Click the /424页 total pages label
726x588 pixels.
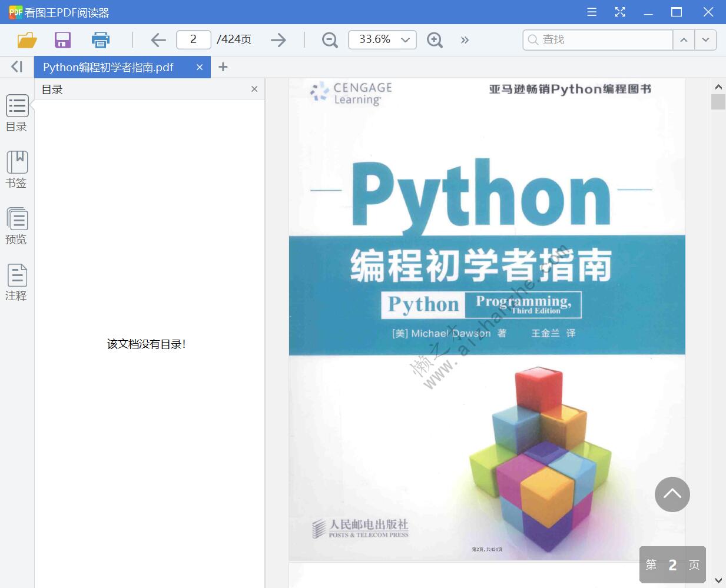(234, 39)
